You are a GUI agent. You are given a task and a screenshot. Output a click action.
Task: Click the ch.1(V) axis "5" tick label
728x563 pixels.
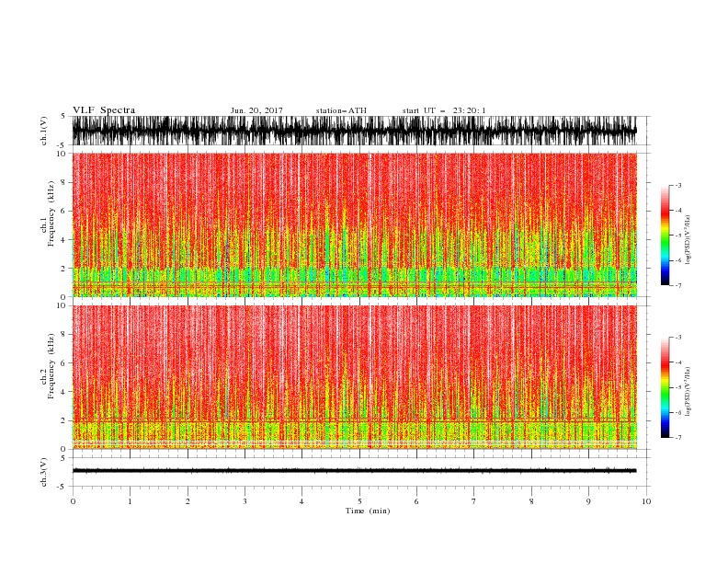click(63, 116)
